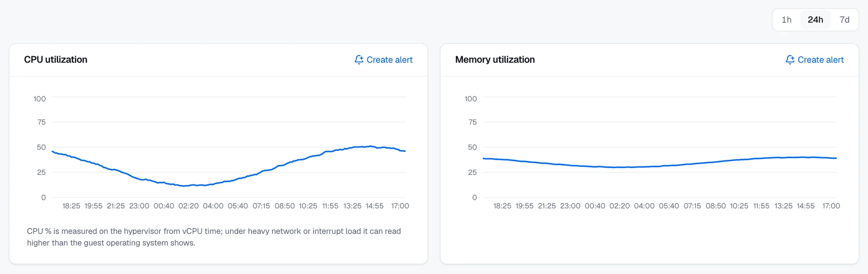
Task: Click bell icon in Memory utilization card
Action: tap(790, 60)
